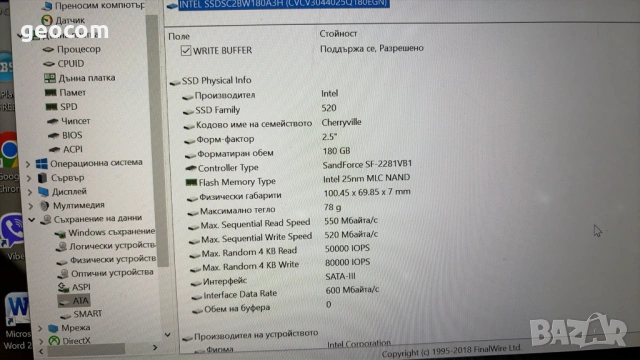
Task: Select the Производител на устройството group
Action: click(250, 335)
